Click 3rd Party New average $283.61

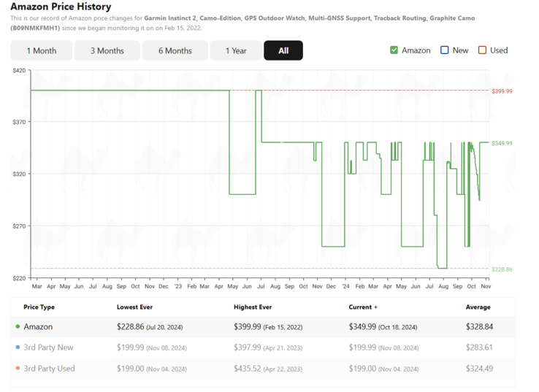[x=479, y=347]
